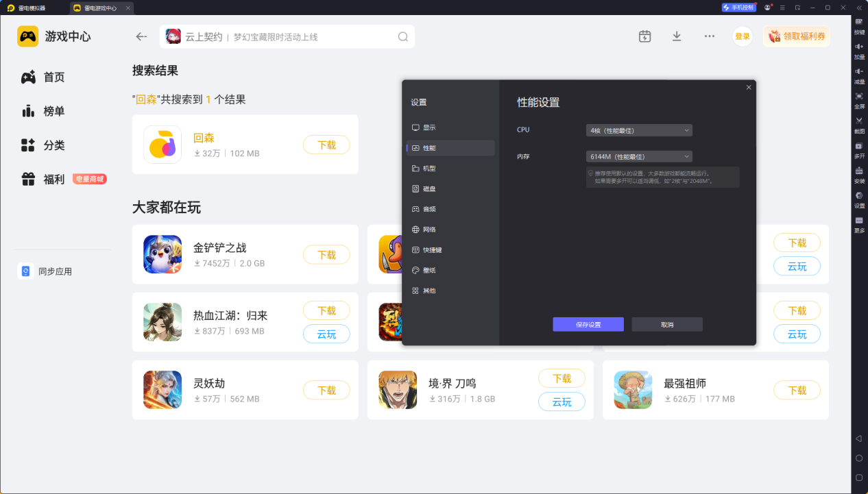Open the 最强祖师 game thumbnail

pyautogui.click(x=633, y=390)
